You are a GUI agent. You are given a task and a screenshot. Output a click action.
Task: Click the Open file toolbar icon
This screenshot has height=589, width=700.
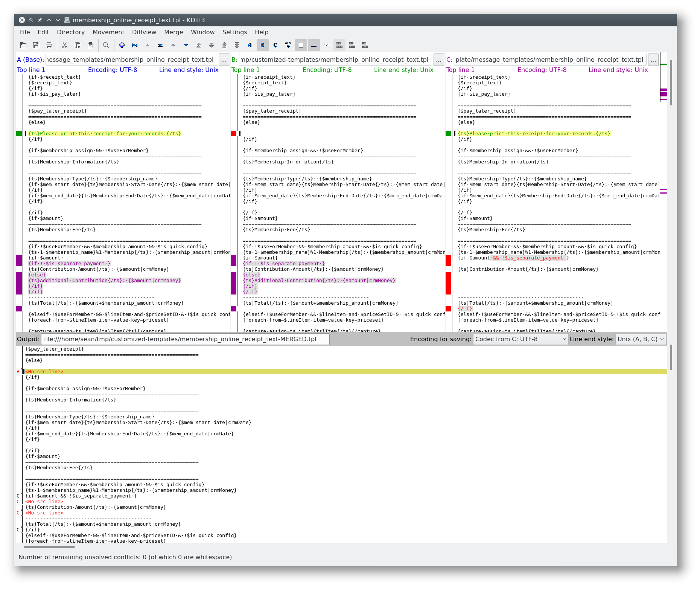23,45
